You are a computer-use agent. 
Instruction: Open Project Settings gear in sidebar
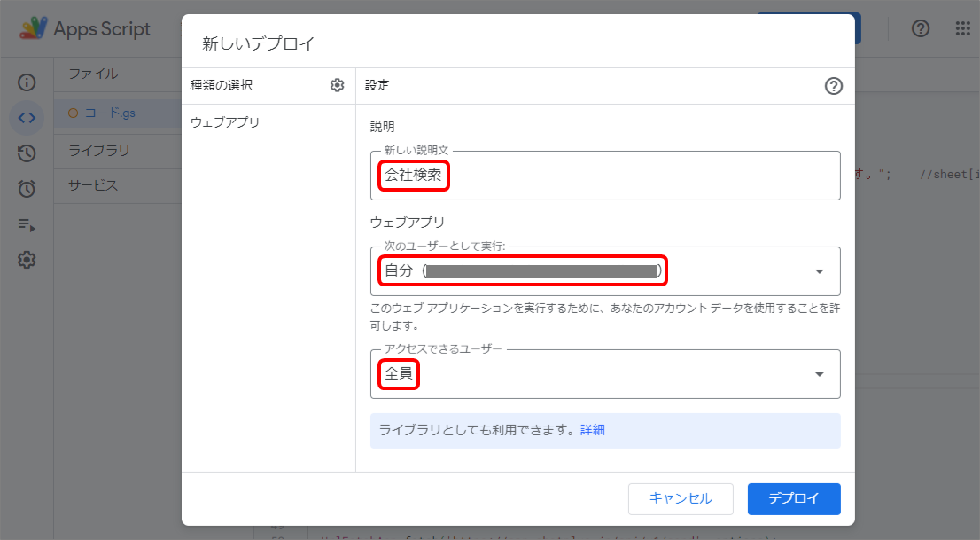coord(27,260)
